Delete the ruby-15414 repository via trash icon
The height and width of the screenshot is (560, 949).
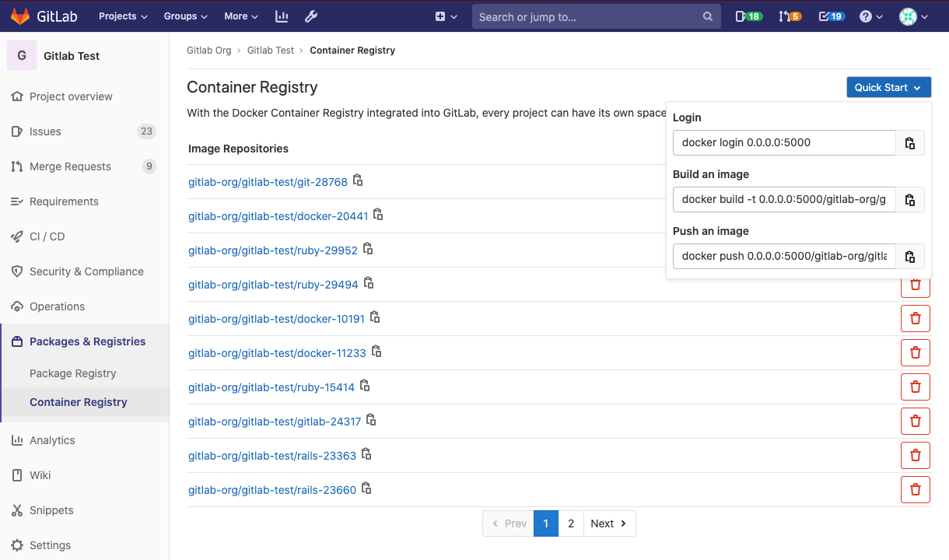coord(916,387)
